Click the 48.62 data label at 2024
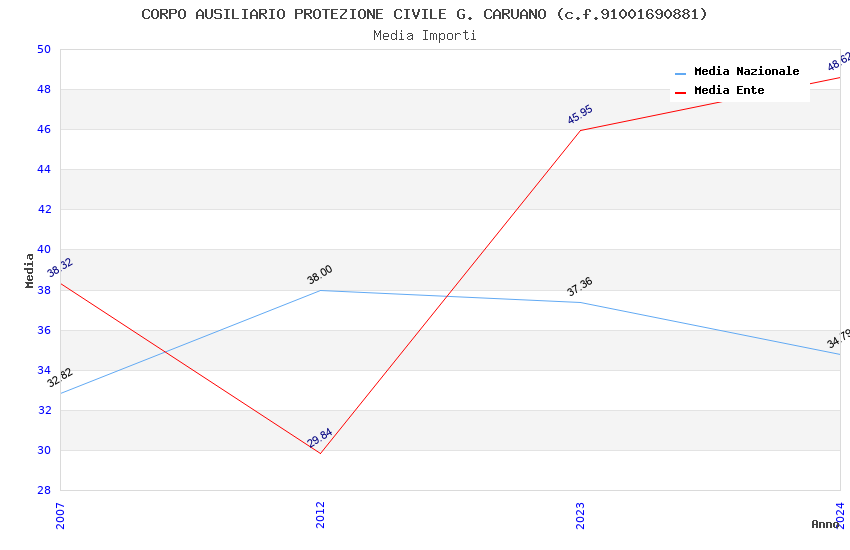The height and width of the screenshot is (550, 850). 838,61
